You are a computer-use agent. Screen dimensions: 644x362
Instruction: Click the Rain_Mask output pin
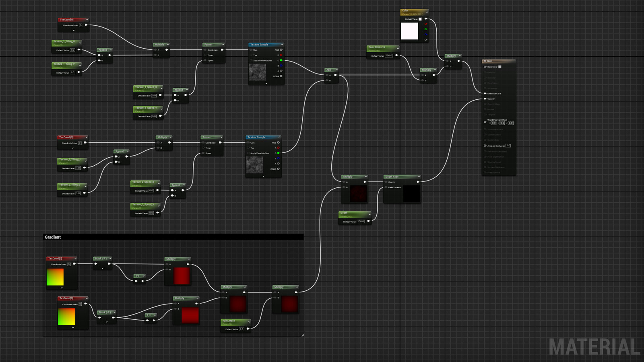click(x=248, y=329)
